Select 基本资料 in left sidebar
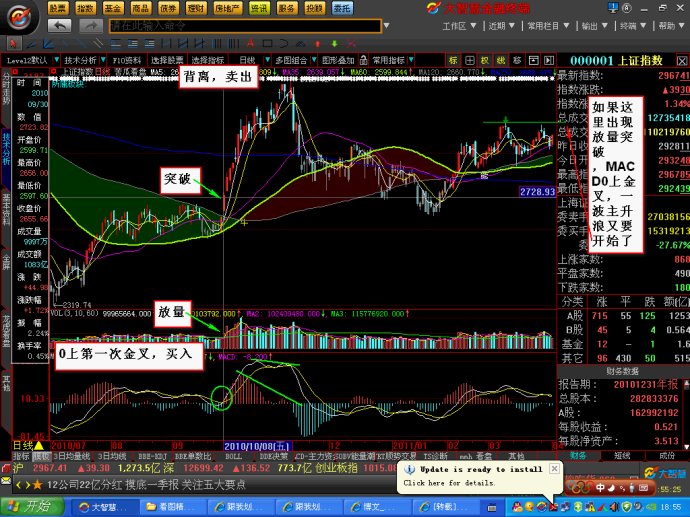This screenshot has width=690, height=517. (6, 208)
